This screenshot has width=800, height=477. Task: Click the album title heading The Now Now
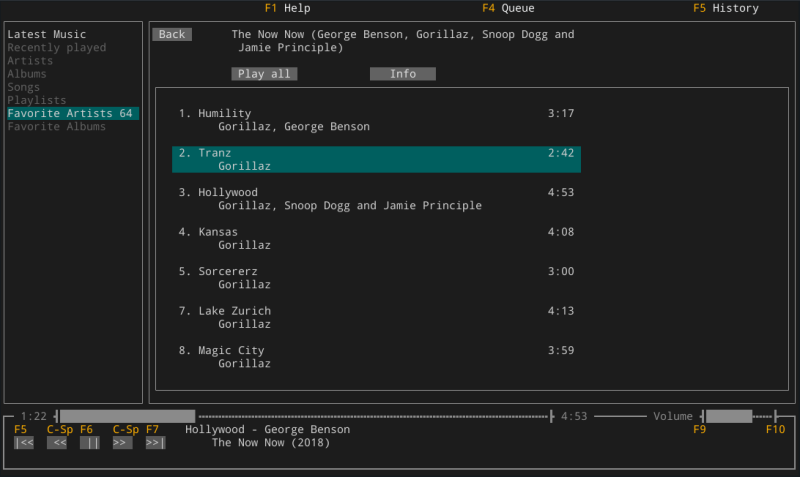tap(403, 41)
